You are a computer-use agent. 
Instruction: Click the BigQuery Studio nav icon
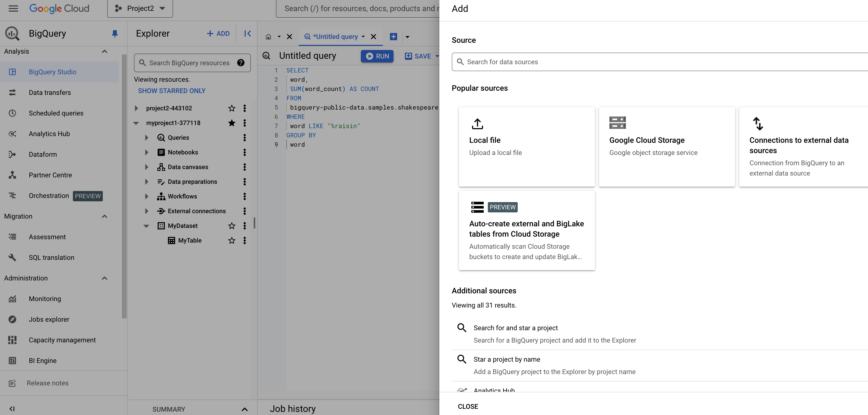(12, 72)
